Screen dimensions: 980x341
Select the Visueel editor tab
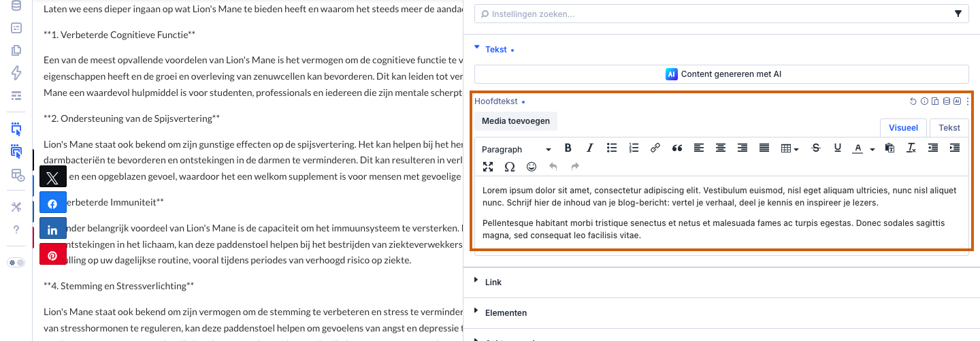(903, 128)
